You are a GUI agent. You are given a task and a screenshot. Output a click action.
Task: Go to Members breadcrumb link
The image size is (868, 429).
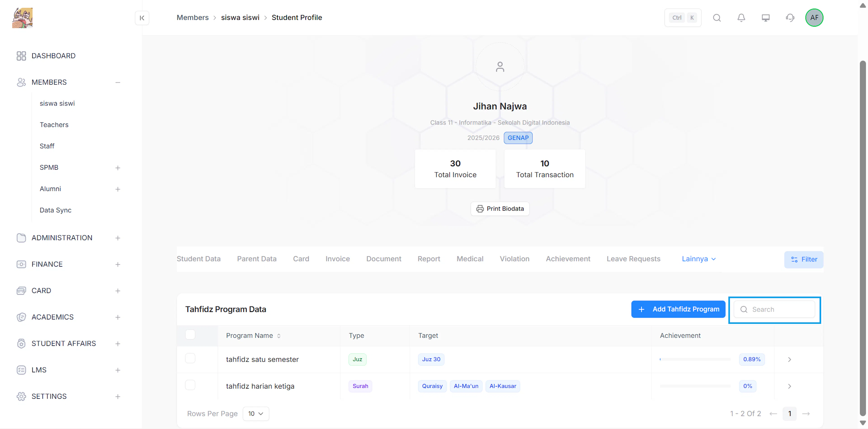click(x=192, y=18)
